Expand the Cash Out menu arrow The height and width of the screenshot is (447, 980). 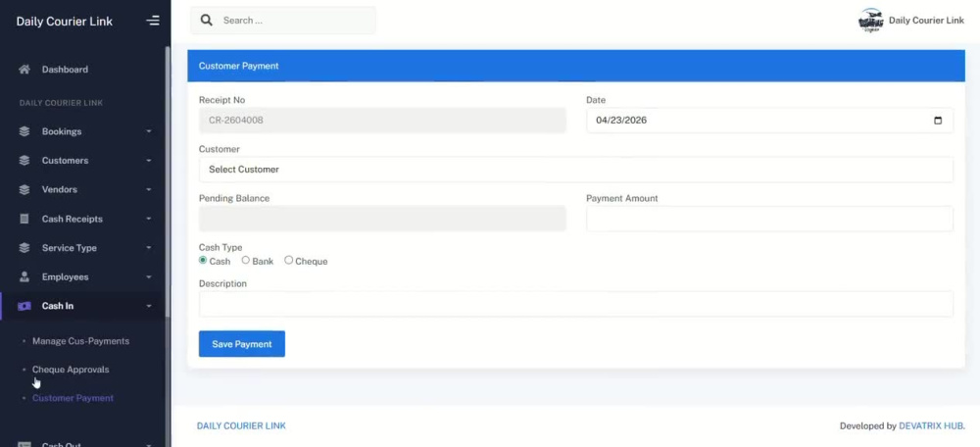point(149,444)
